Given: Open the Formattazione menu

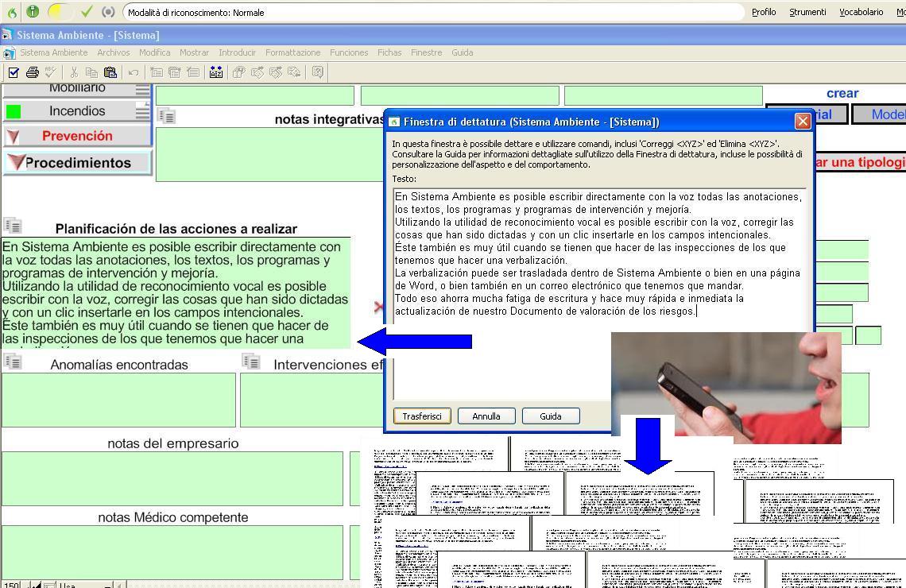Looking at the screenshot, I should tap(292, 52).
